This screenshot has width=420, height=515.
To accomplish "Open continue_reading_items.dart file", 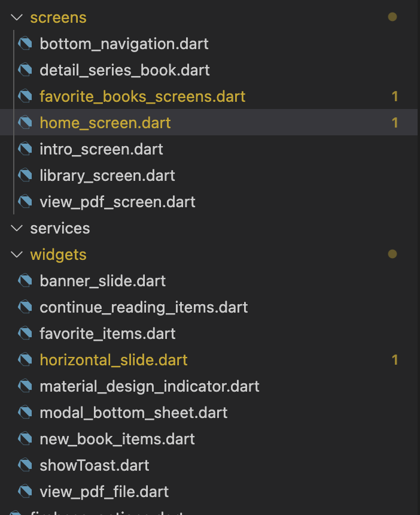I will 144,307.
